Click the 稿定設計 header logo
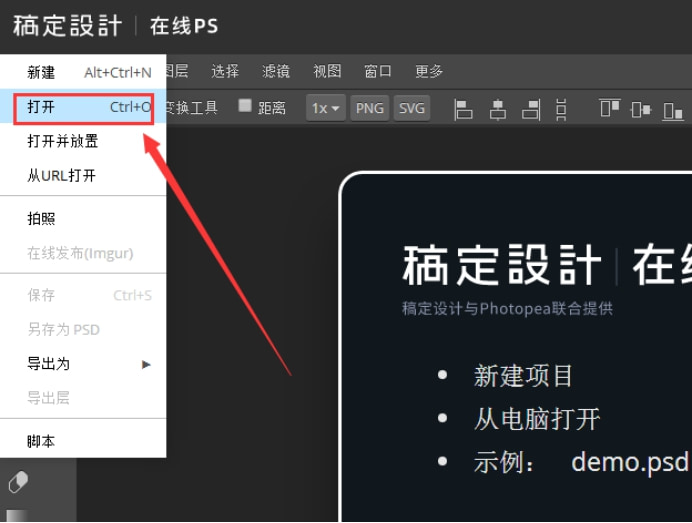 click(67, 26)
